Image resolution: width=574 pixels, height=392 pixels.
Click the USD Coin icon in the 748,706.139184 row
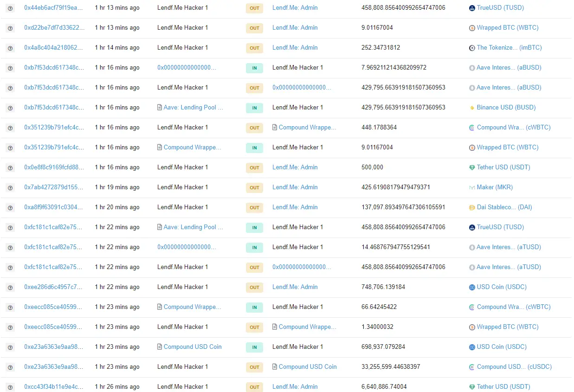pyautogui.click(x=472, y=287)
